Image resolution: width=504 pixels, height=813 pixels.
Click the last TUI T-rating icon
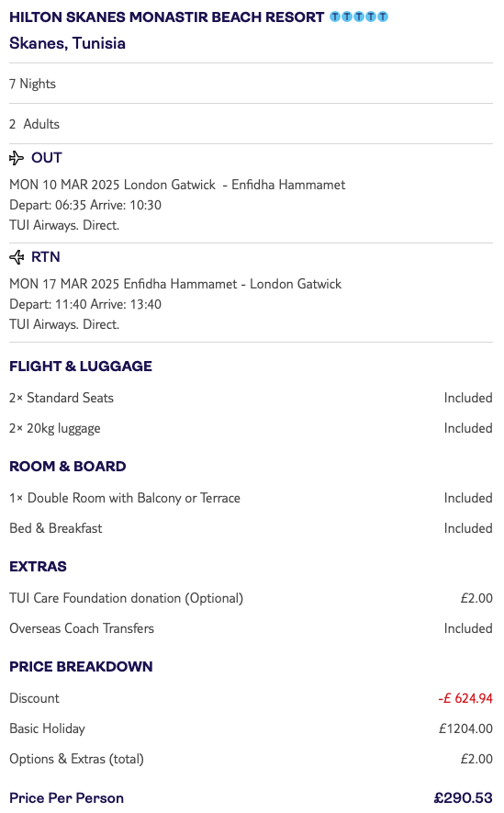[383, 17]
